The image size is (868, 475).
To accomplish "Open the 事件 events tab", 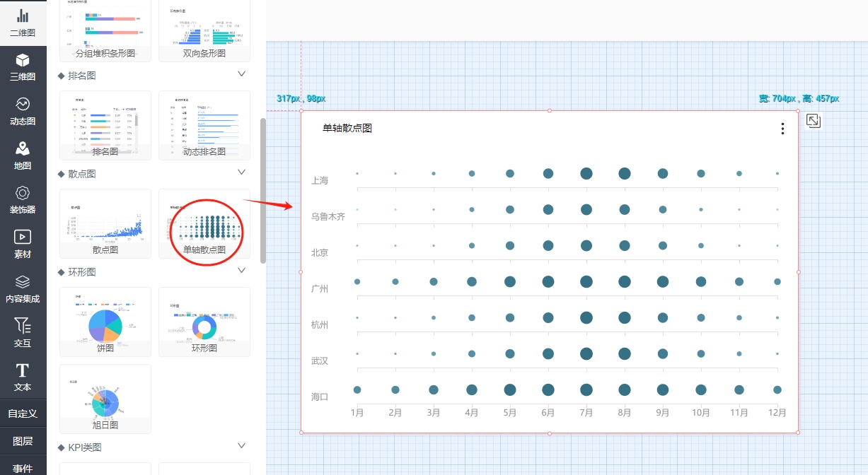I will 23,467.
